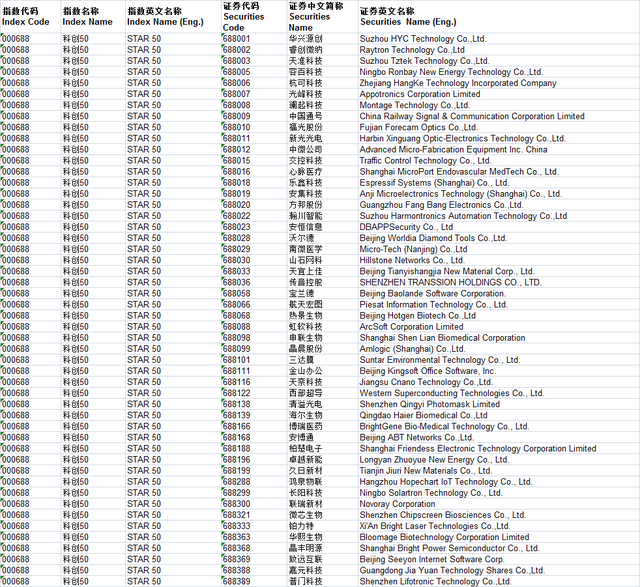The height and width of the screenshot is (587, 640).
Task: Select cell Beijing Hotgen Biotech Co.,Ltd
Action: click(x=498, y=316)
